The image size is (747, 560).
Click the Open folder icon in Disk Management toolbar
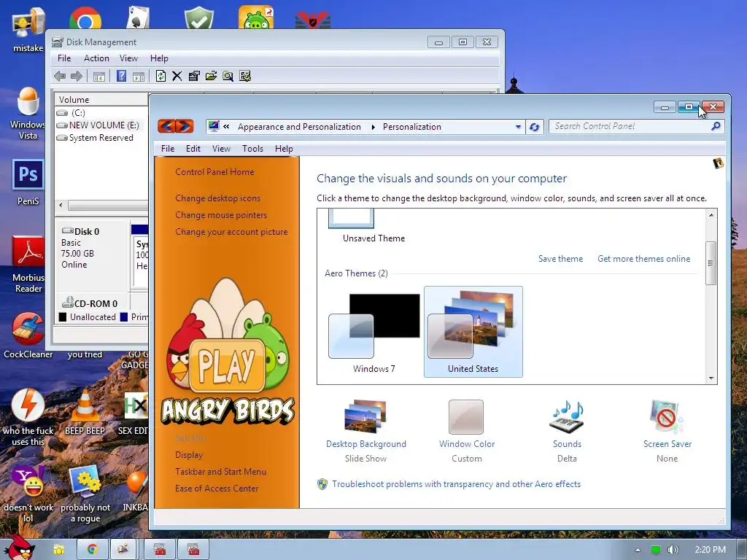pyautogui.click(x=211, y=76)
